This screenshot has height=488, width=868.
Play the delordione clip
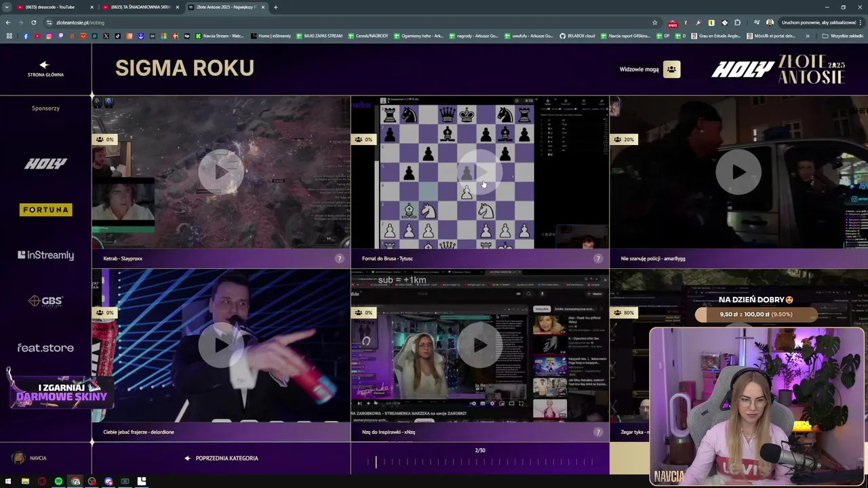coord(221,345)
